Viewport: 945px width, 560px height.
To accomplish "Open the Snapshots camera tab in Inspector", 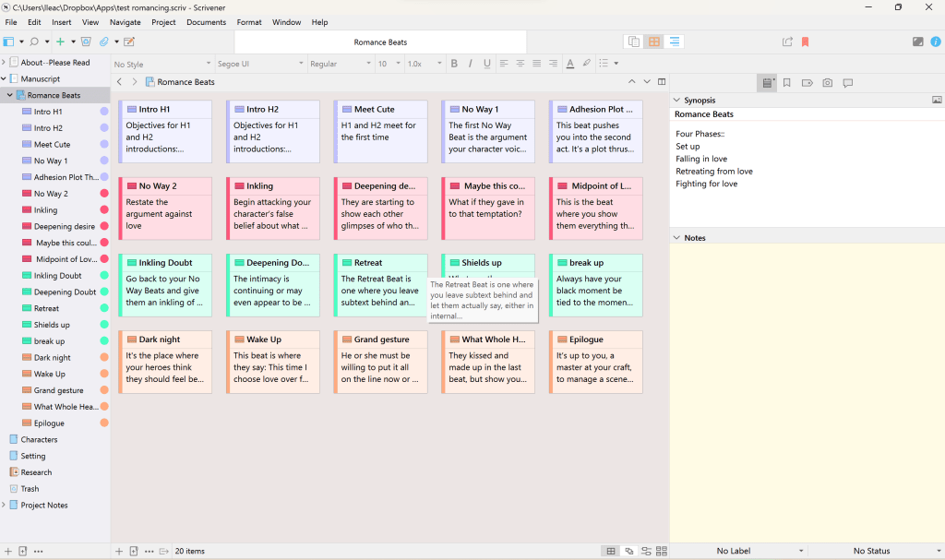I will (x=827, y=82).
